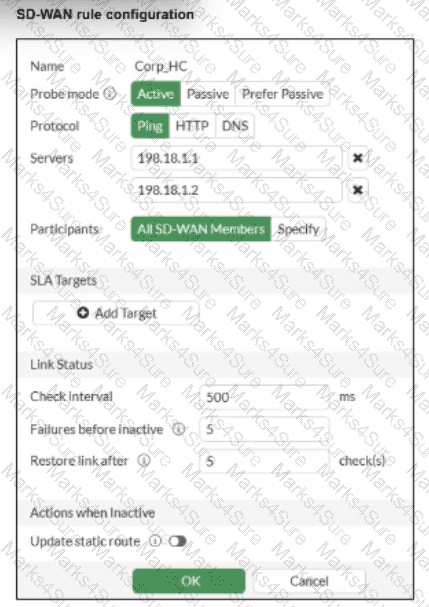The width and height of the screenshot is (429, 607).
Task: Click the Check interval field
Action: point(264,397)
